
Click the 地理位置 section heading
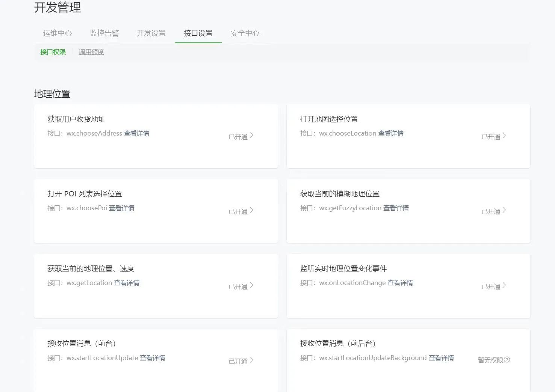(52, 94)
